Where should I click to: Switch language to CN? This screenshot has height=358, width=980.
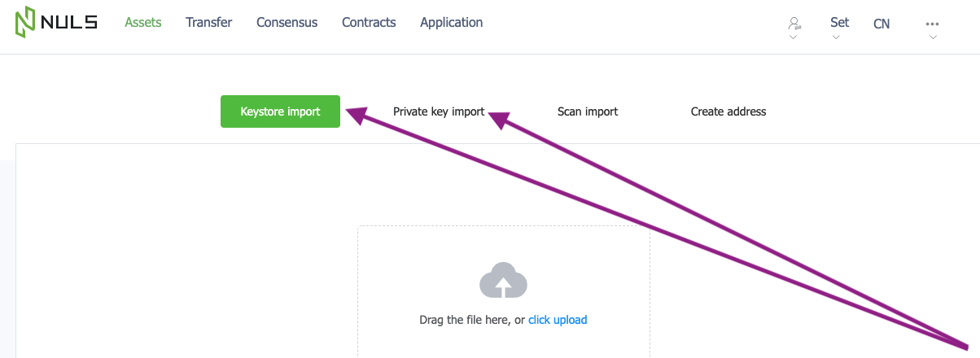tap(882, 24)
